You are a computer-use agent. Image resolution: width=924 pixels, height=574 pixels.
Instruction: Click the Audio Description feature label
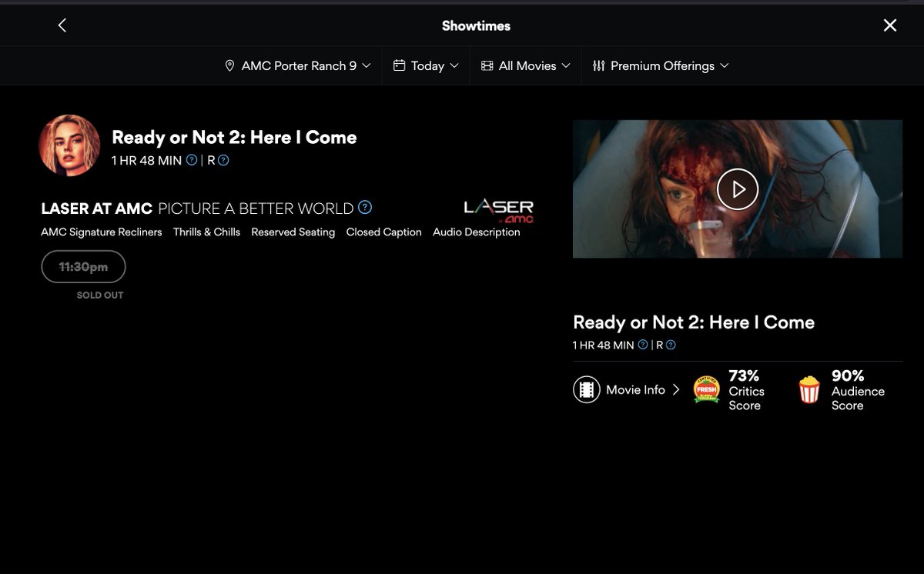point(477,232)
